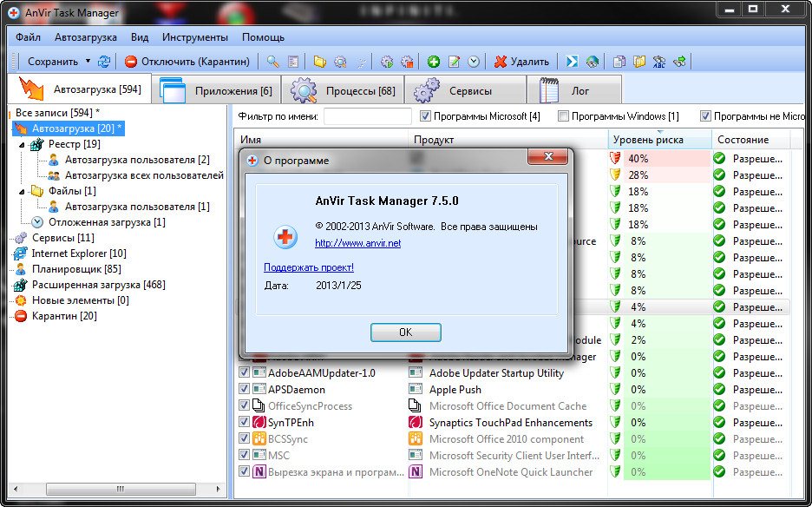Click the copy pages toolbar icon

(619, 62)
